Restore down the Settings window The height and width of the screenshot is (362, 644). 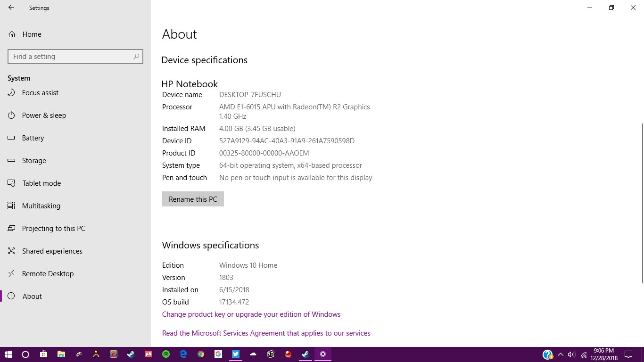611,8
